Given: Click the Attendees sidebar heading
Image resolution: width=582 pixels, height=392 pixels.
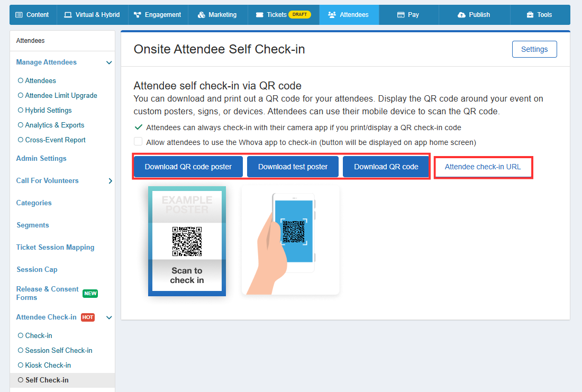Looking at the screenshot, I should click(31, 40).
